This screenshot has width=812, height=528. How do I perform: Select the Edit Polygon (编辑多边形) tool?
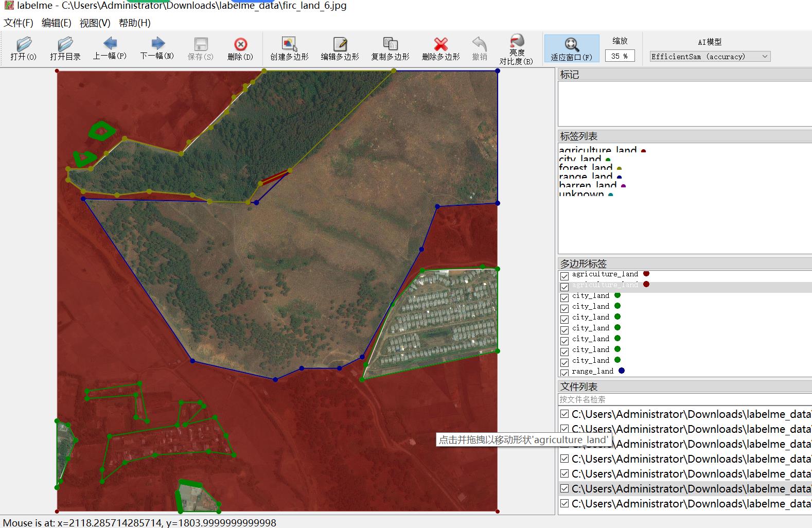[x=340, y=48]
